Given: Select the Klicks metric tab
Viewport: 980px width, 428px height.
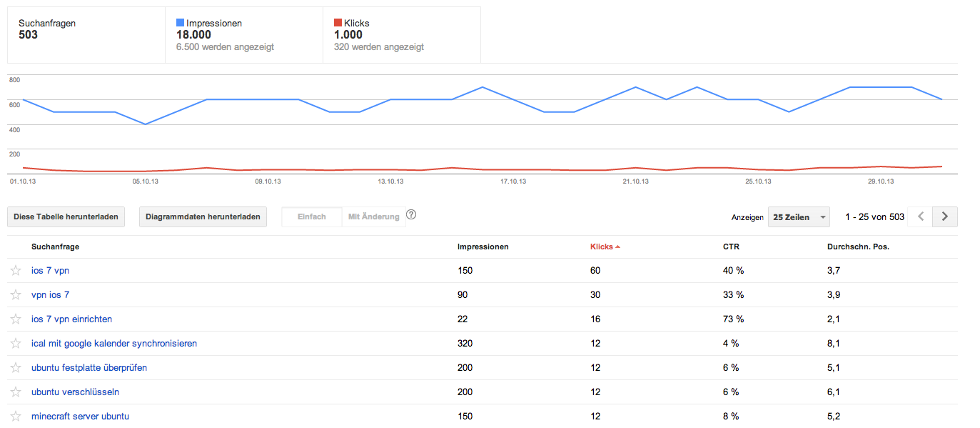Looking at the screenshot, I should [x=401, y=35].
